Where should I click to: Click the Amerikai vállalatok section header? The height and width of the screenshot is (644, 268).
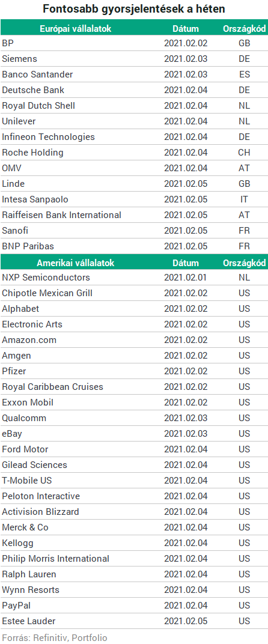click(75, 263)
